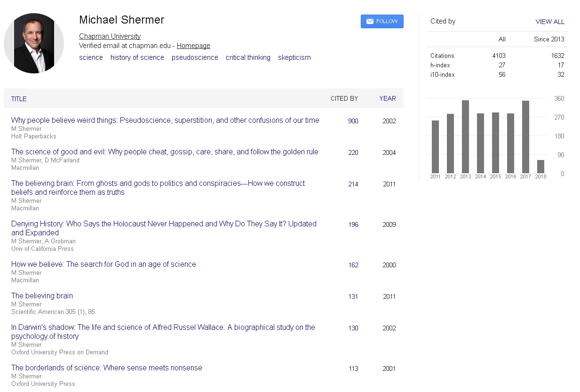
Task: Open 'Why people believe weird things' article
Action: (x=165, y=120)
